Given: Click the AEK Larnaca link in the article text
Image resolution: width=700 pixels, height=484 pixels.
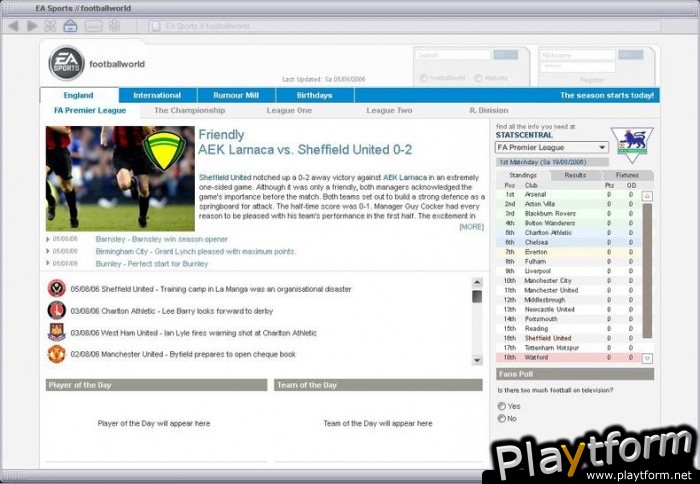Looking at the screenshot, I should (404, 177).
